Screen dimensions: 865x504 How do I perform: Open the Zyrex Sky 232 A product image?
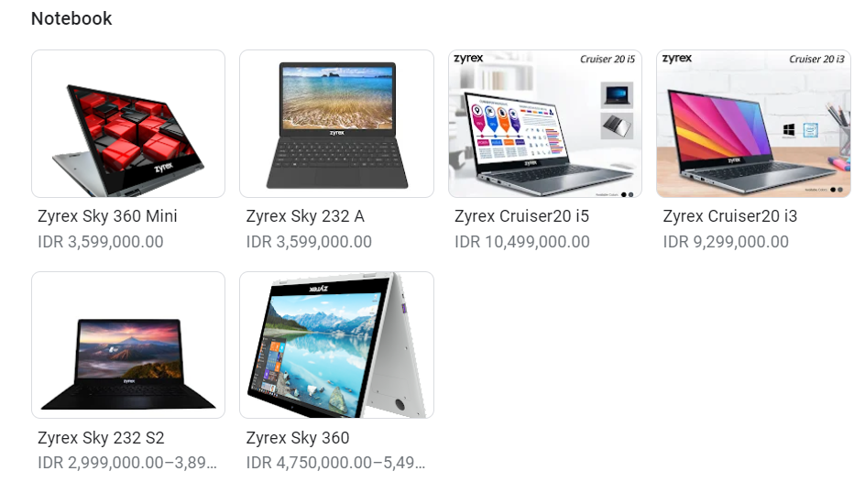(x=336, y=124)
